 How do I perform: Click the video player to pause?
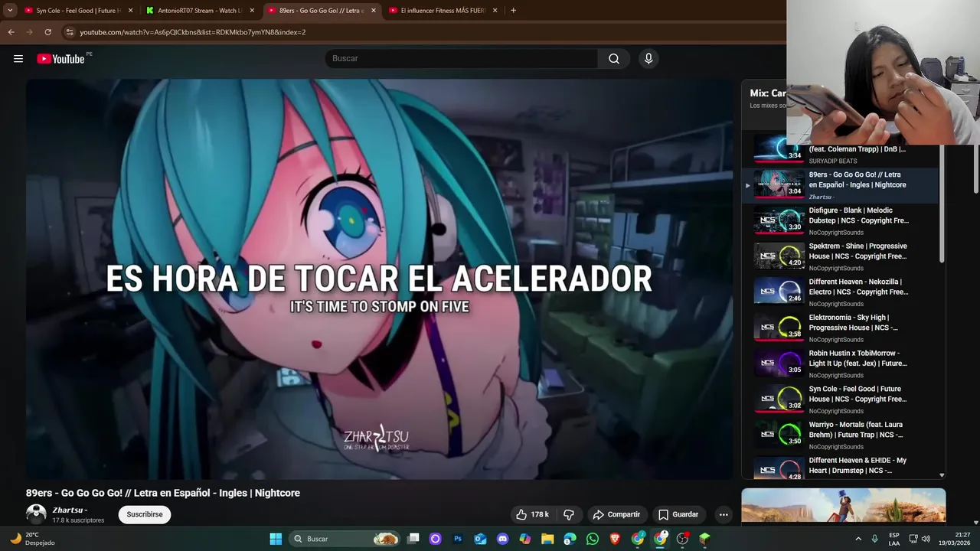pyautogui.click(x=379, y=279)
